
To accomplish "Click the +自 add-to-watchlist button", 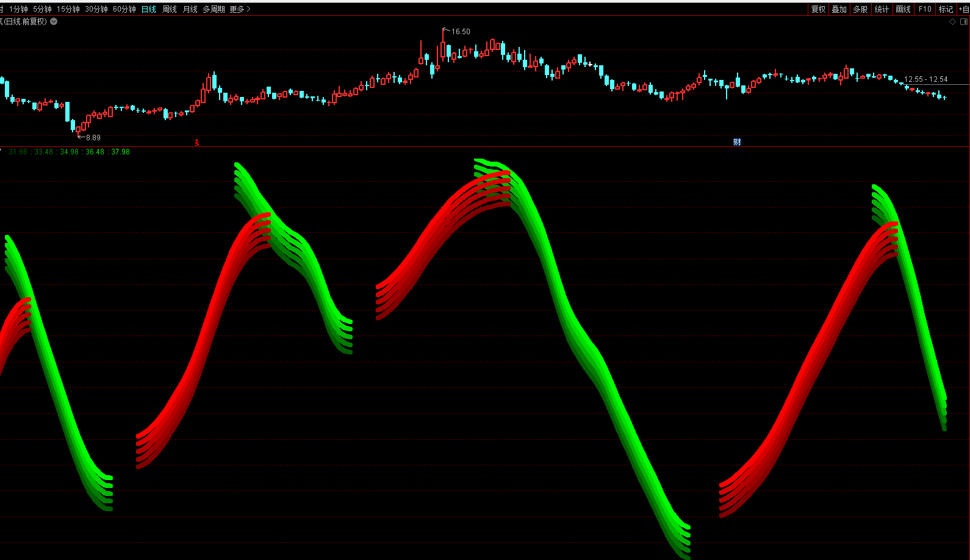I will [963, 9].
